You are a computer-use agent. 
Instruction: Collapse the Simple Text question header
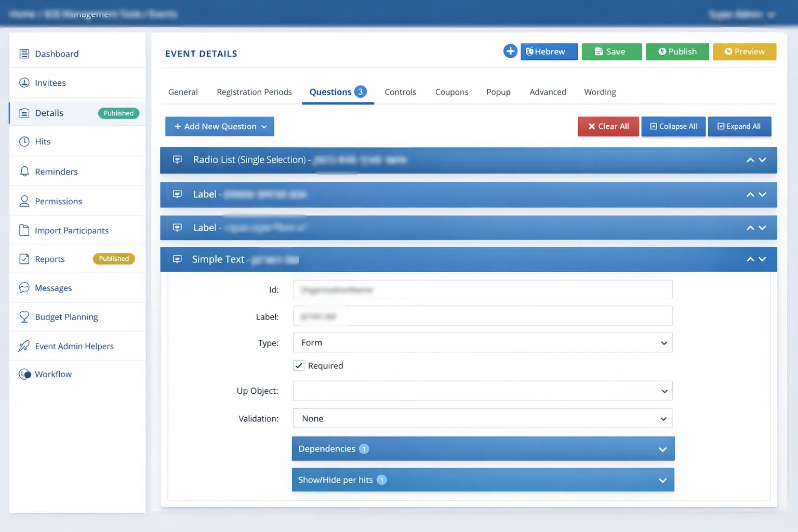point(469,259)
